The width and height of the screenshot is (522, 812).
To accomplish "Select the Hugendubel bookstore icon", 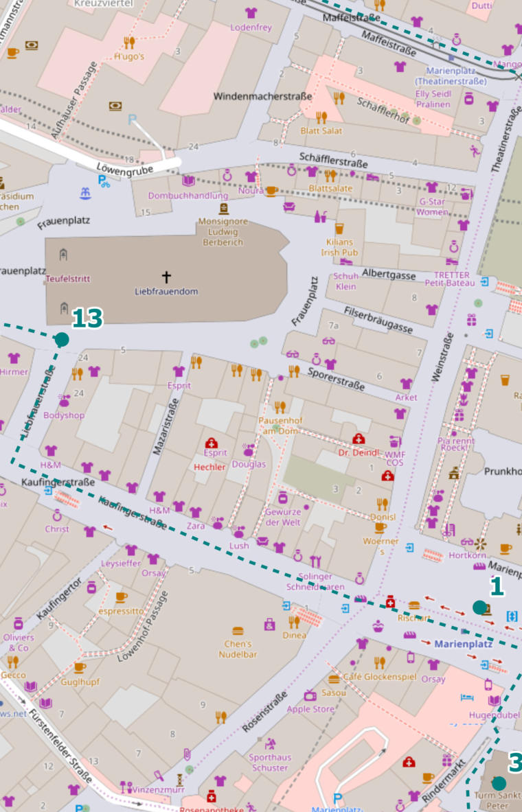I will click(495, 701).
